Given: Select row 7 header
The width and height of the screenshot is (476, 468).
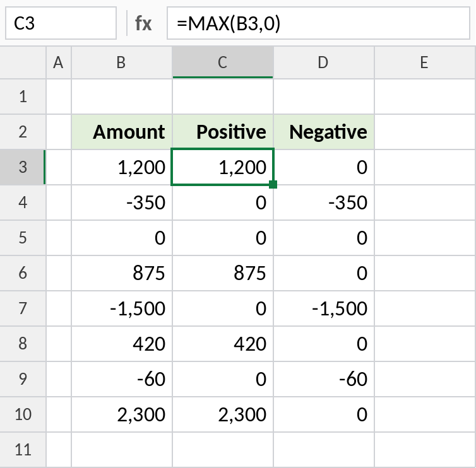Looking at the screenshot, I should [x=23, y=308].
